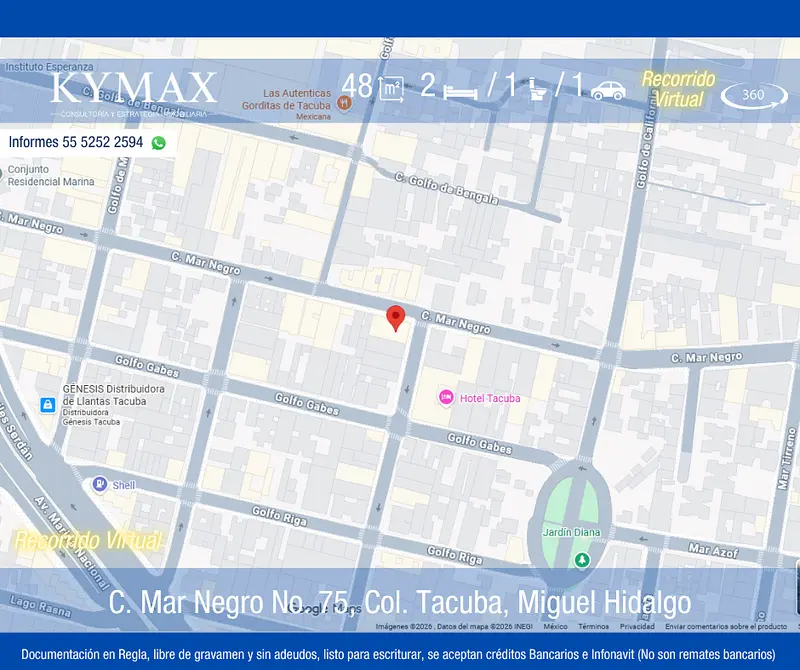Viewport: 800px width, 670px height.
Task: Click the GÉNESIS Distribuidora blue shop icon
Action: 47,405
